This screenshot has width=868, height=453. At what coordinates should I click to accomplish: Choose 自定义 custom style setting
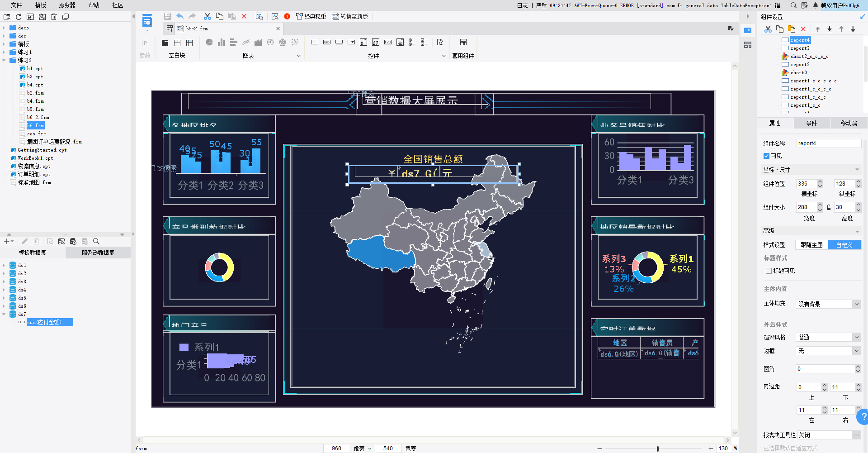(844, 245)
